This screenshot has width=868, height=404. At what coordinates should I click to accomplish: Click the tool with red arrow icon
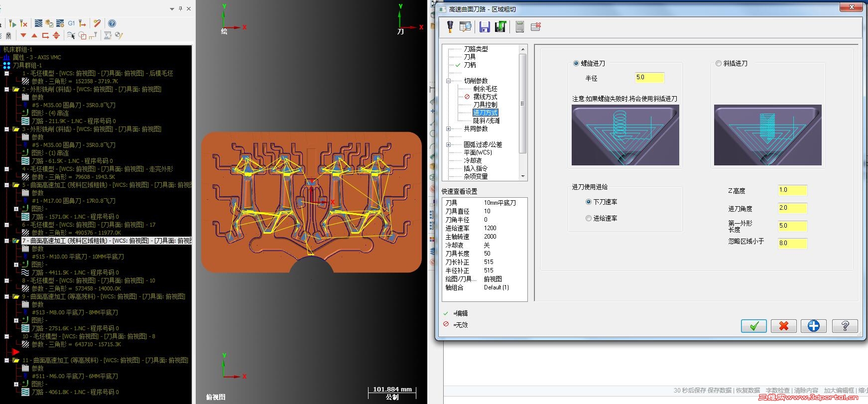83,23
